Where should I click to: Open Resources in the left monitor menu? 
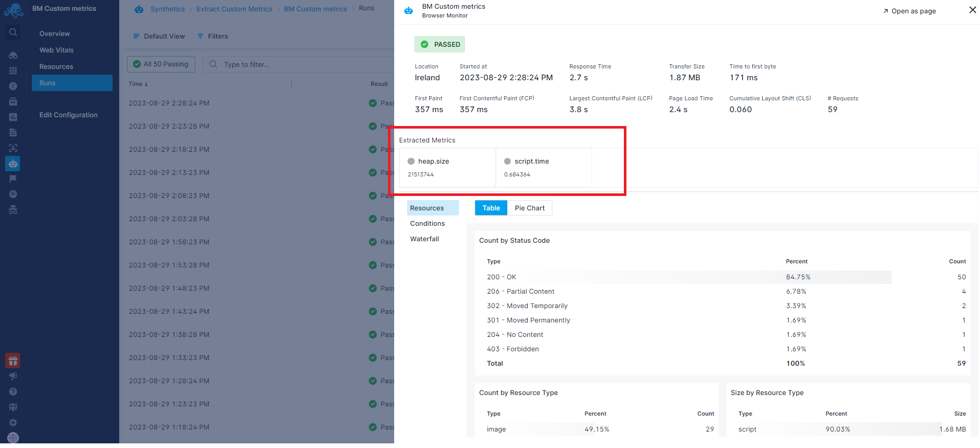(x=56, y=66)
